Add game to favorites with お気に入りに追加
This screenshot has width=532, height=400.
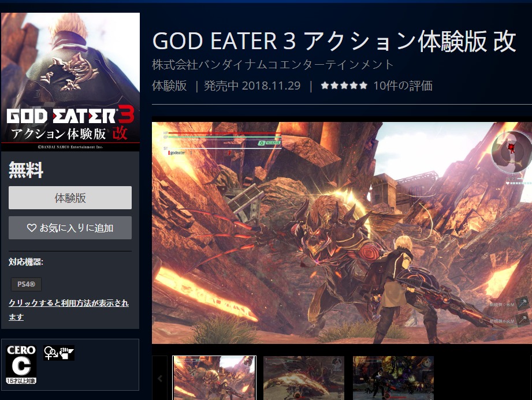point(70,228)
